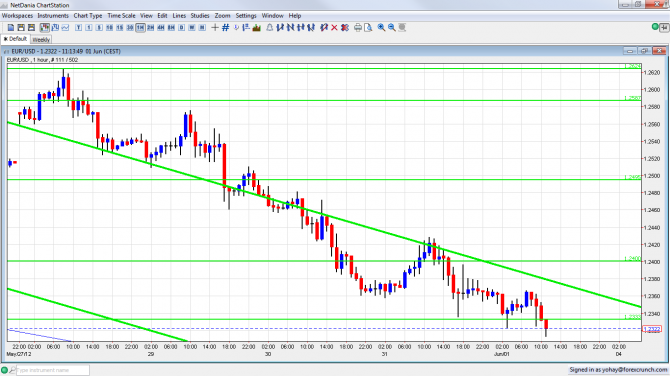The width and height of the screenshot is (670, 376).
Task: Select the candlestick chart type icon
Action: coord(44,28)
